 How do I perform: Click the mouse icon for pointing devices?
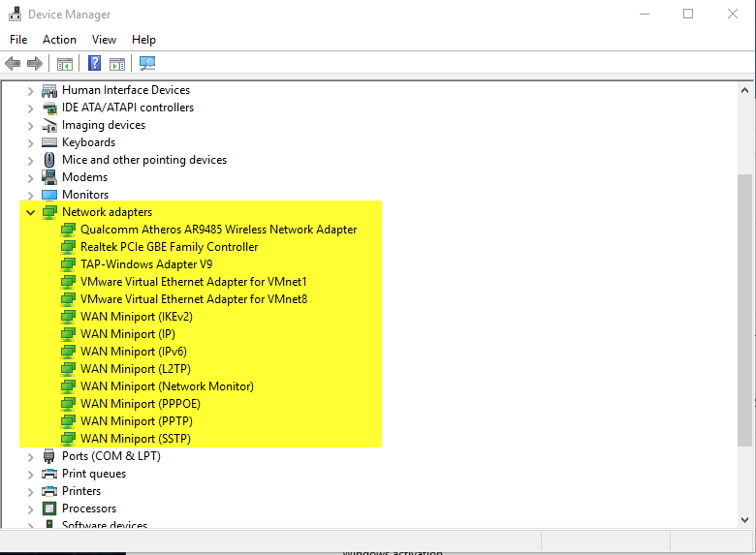click(49, 160)
